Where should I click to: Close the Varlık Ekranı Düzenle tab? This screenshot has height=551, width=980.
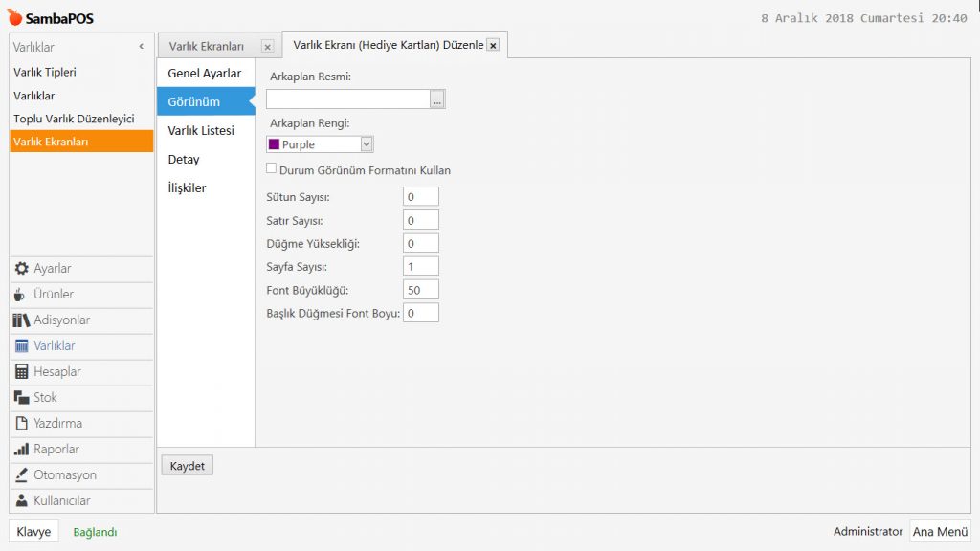pyautogui.click(x=493, y=45)
